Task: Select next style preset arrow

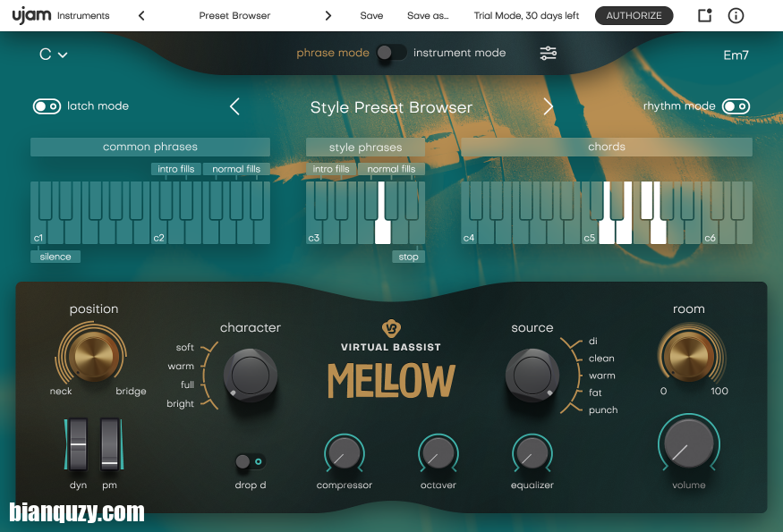Action: 548,106
